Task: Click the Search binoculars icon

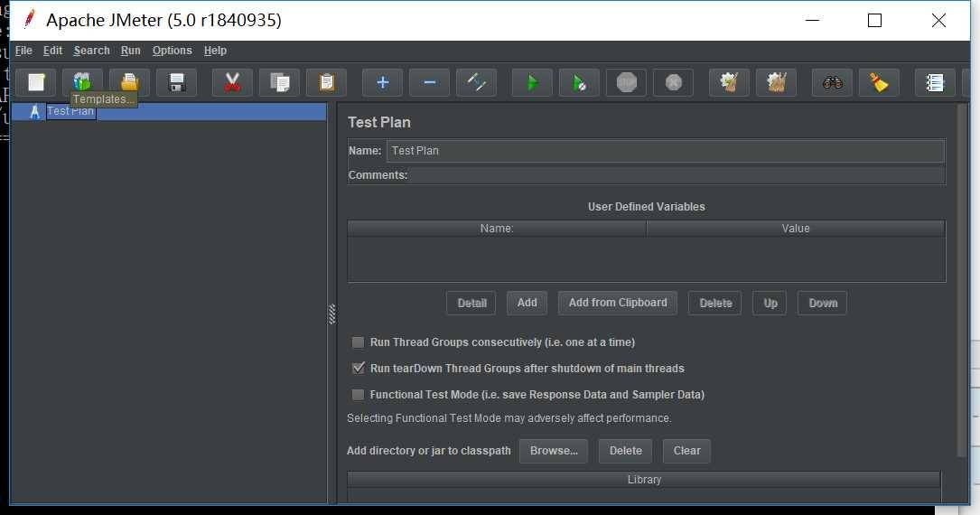Action: [x=832, y=82]
